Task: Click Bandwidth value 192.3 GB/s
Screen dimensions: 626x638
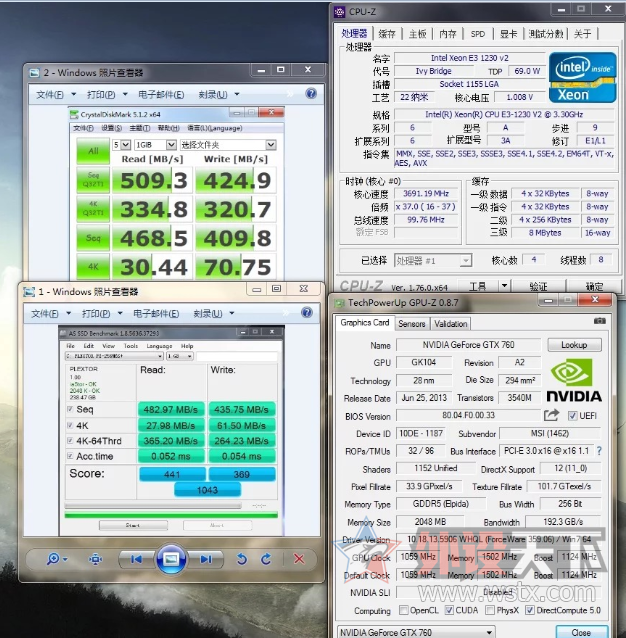Action: [563, 522]
